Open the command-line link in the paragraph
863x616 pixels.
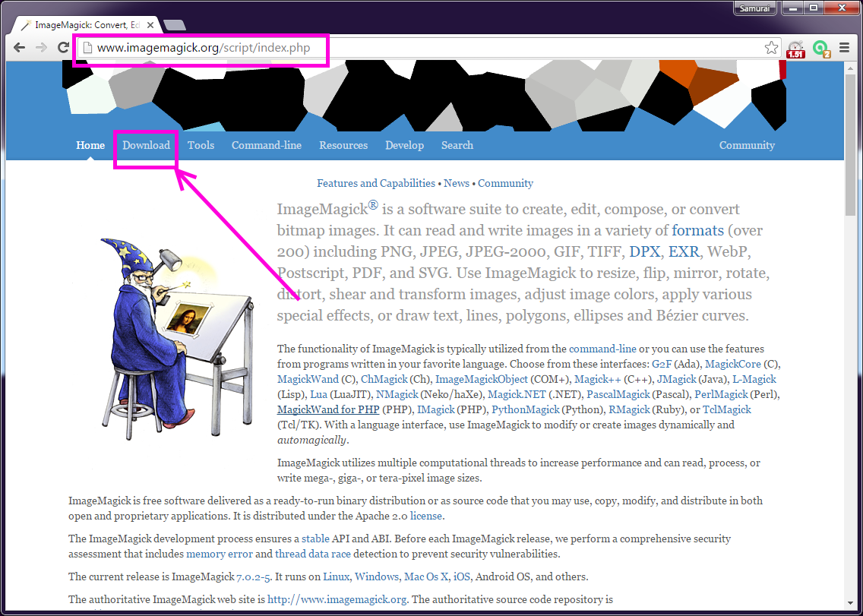pos(602,349)
